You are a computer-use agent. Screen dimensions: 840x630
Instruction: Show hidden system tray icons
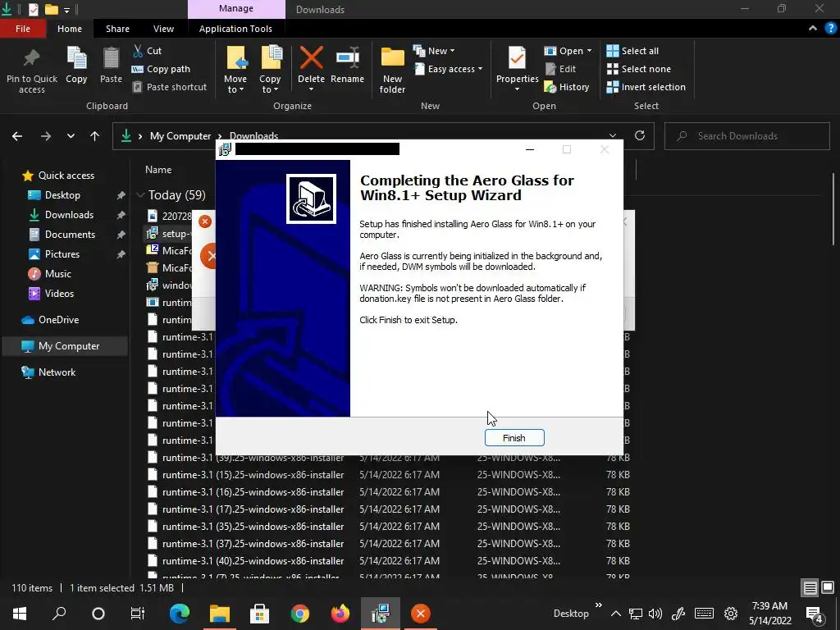click(x=616, y=614)
